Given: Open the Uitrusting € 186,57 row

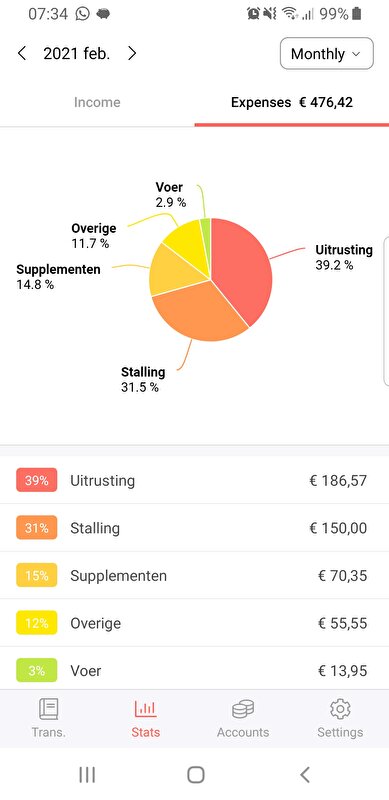Looking at the screenshot, I should point(194,480).
